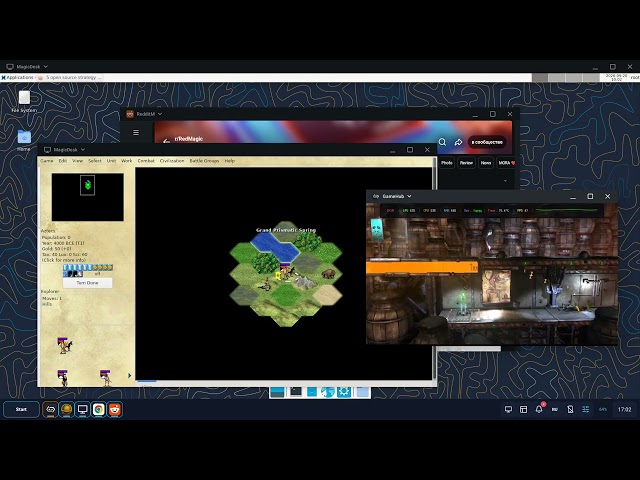
Task: Open the GameHub window title dropdown
Action: pyautogui.click(x=409, y=196)
